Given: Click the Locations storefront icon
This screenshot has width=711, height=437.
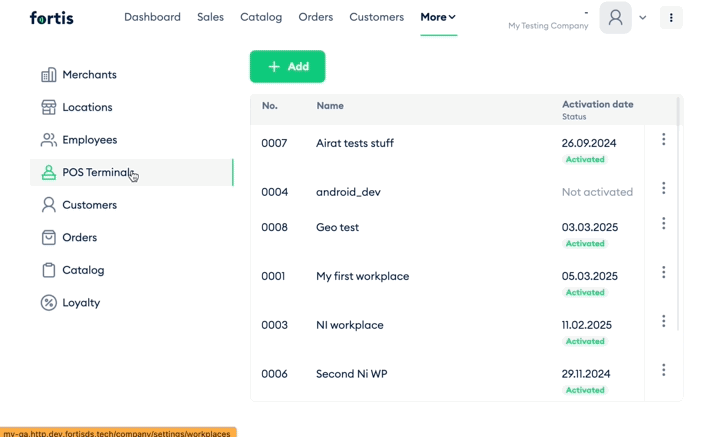Looking at the screenshot, I should (x=49, y=107).
